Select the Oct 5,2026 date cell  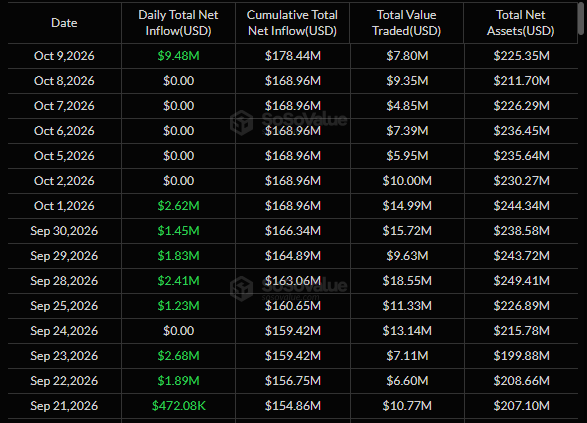tap(64, 156)
